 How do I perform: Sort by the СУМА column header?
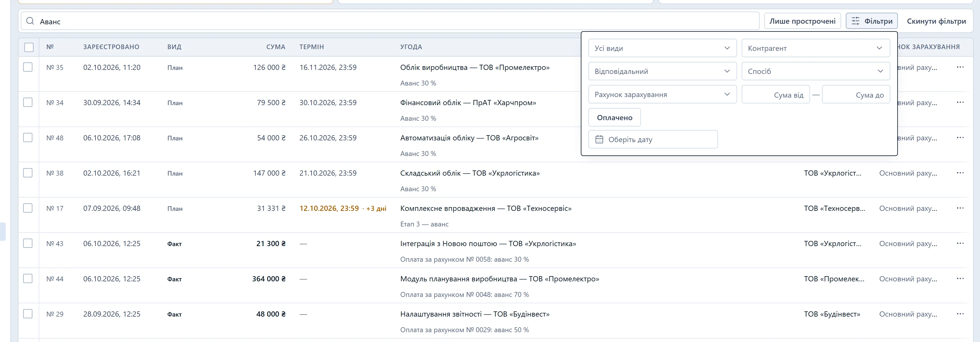pos(275,47)
